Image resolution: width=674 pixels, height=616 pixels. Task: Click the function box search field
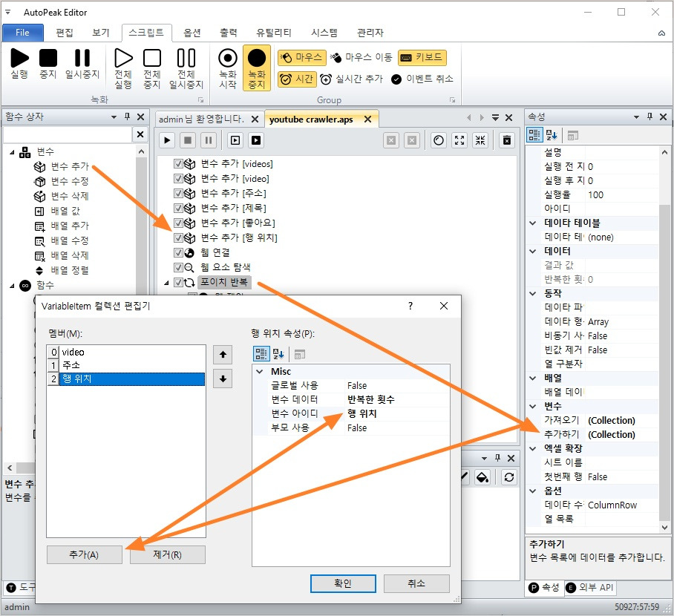tap(68, 134)
